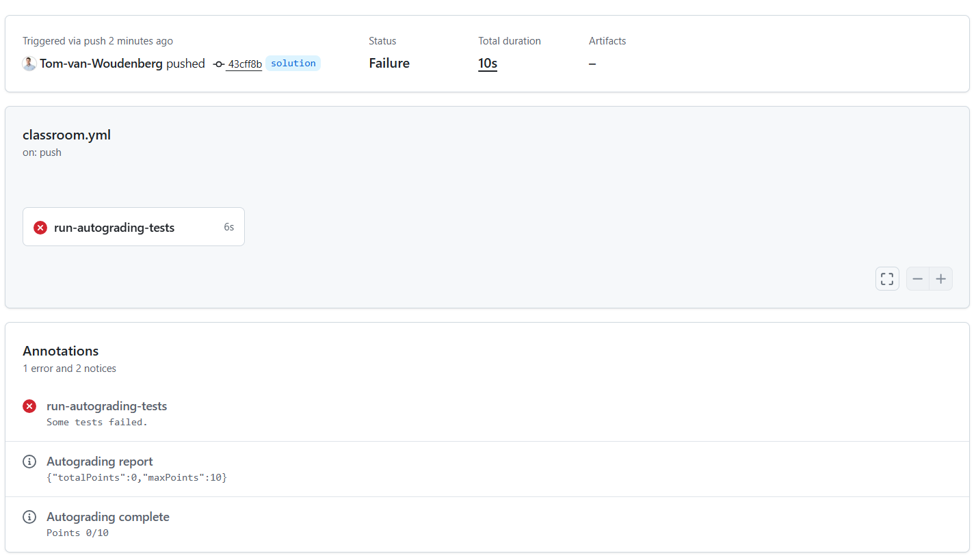Click the Annotations heading
The height and width of the screenshot is (560, 976).
coord(61,351)
